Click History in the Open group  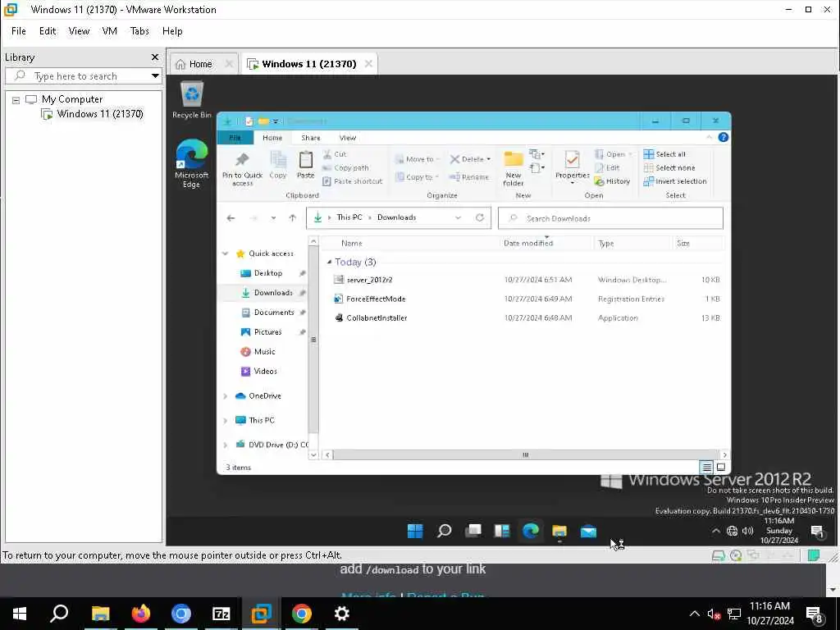(612, 181)
